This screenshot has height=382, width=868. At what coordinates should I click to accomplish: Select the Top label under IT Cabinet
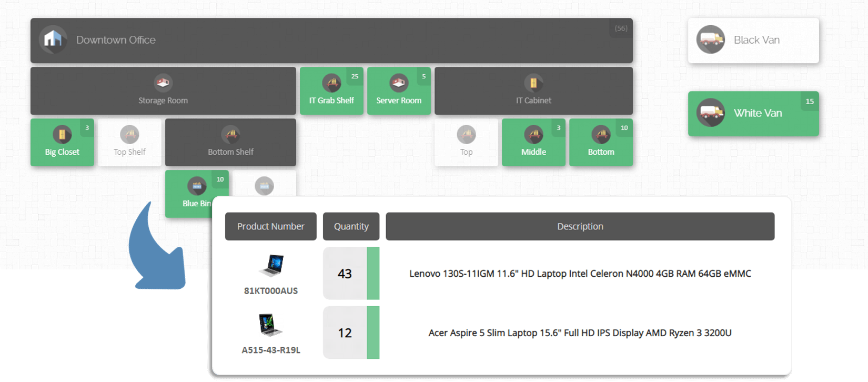[466, 152]
